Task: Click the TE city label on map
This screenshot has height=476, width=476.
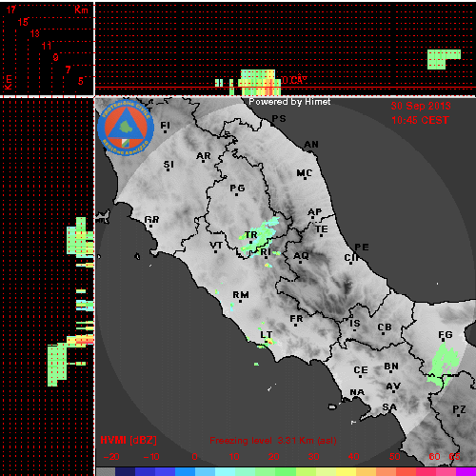Action: click(x=322, y=228)
